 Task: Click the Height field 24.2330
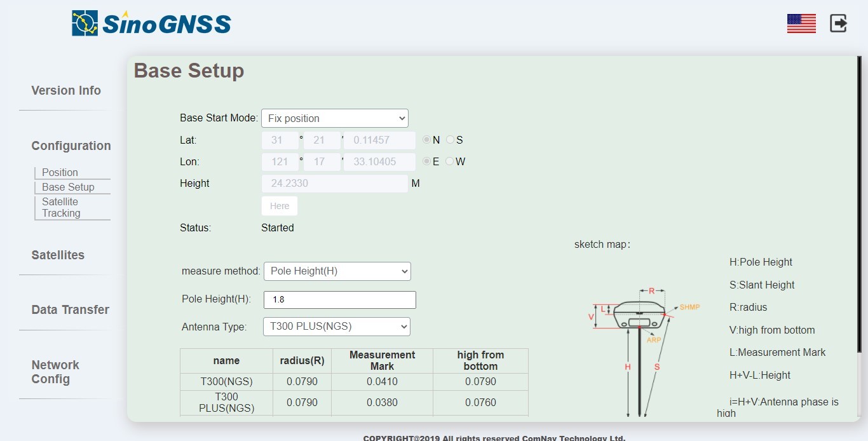click(335, 184)
